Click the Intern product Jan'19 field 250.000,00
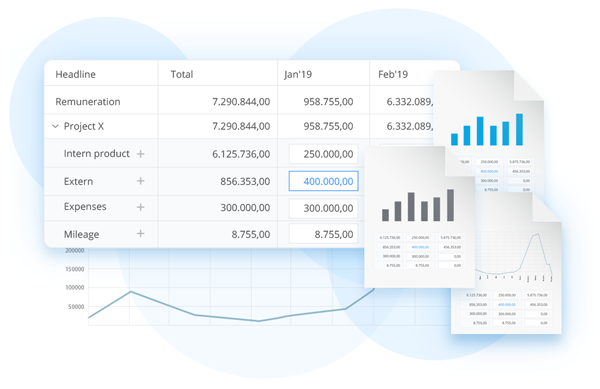The image size is (600, 389). tap(324, 154)
